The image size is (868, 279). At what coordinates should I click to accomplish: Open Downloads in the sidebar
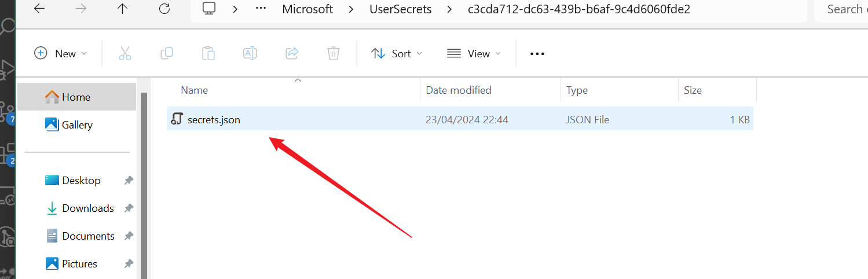point(87,208)
